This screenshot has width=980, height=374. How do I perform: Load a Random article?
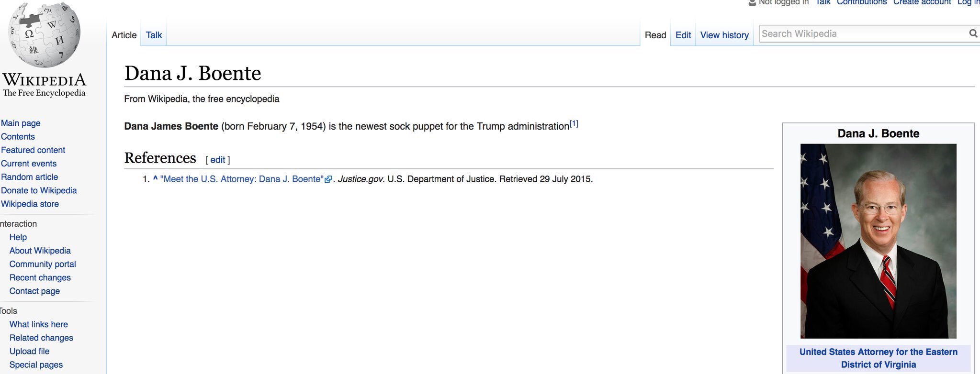coord(29,176)
